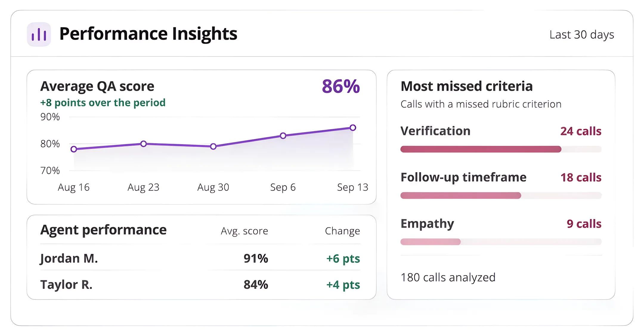Click the Verification progress bar
The width and height of the screenshot is (644, 336).
click(x=501, y=149)
